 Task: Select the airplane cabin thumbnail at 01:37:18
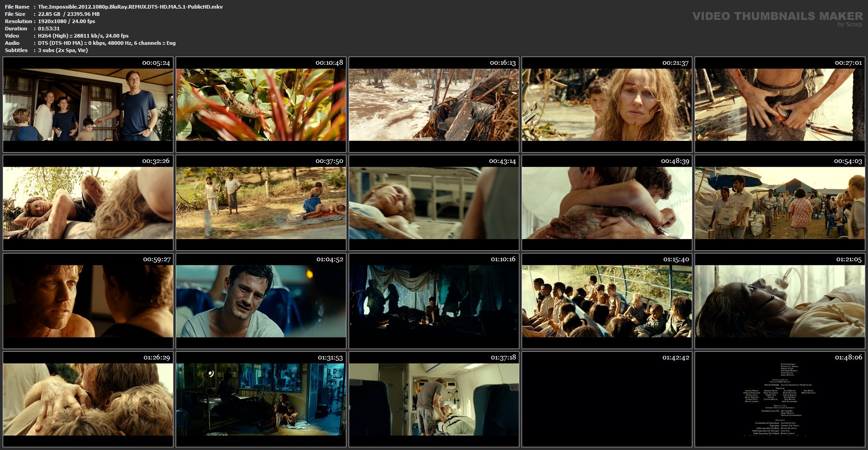[x=434, y=399]
